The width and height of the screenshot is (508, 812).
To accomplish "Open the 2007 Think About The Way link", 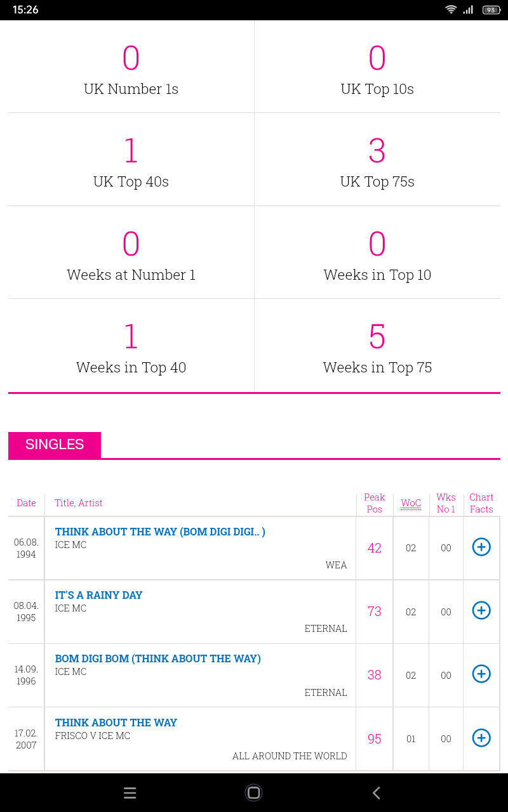I will point(116,723).
